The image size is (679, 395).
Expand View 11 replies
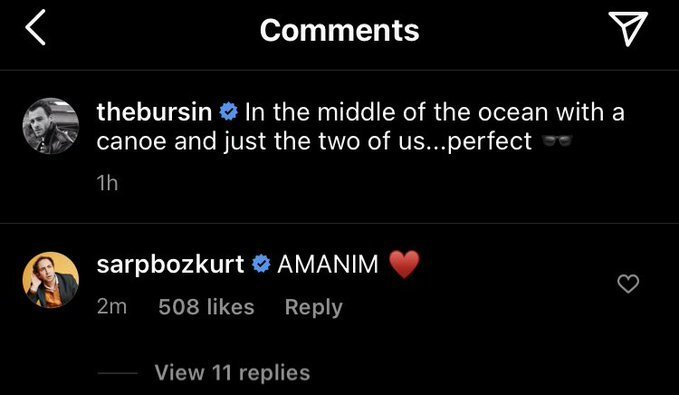(x=232, y=372)
